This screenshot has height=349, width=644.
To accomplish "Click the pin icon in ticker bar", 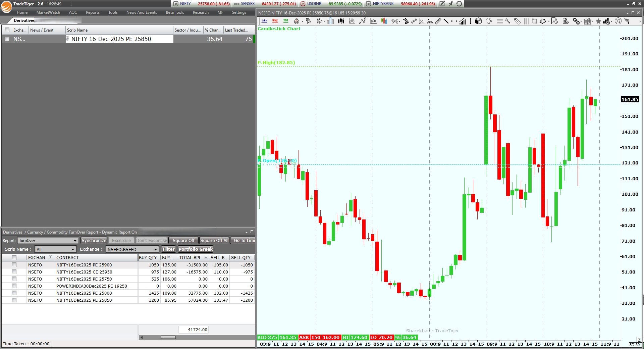I will 451,4.
